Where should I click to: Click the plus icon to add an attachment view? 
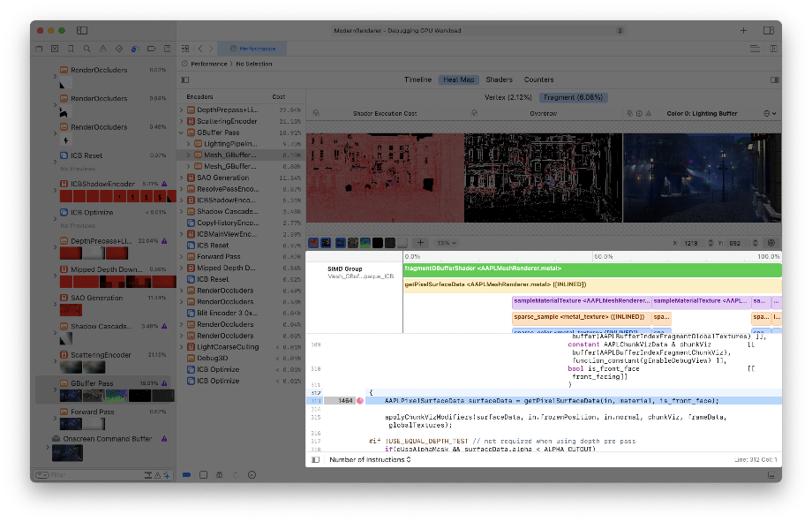421,241
